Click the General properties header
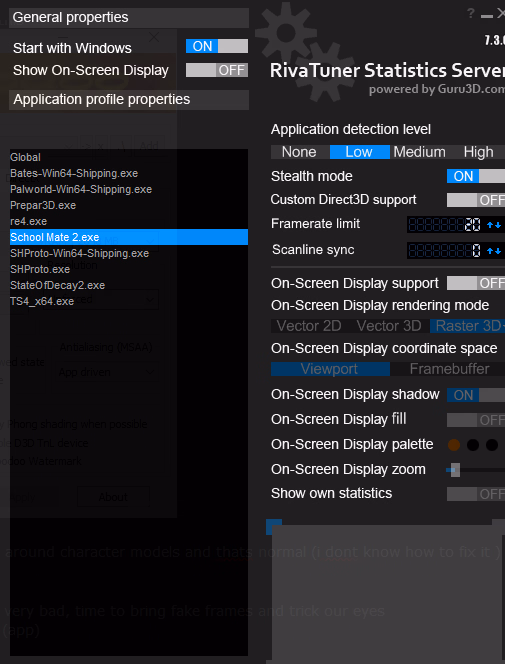Screen dimensions: 505x664 (x=129, y=17)
